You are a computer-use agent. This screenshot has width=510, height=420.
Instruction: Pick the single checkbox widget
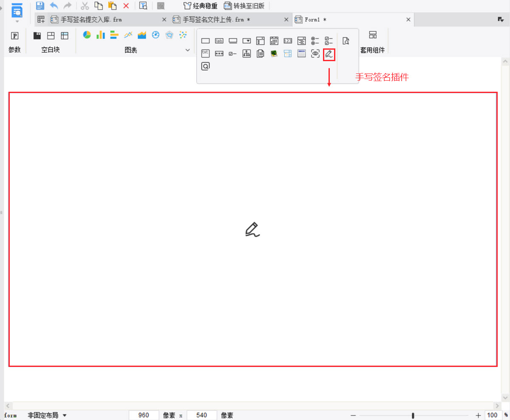tap(233, 54)
